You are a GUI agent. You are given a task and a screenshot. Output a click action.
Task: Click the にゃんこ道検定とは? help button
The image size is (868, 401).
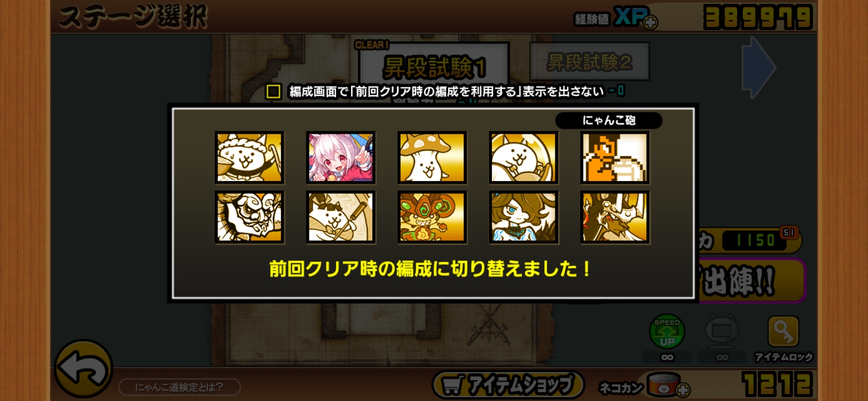click(x=179, y=387)
